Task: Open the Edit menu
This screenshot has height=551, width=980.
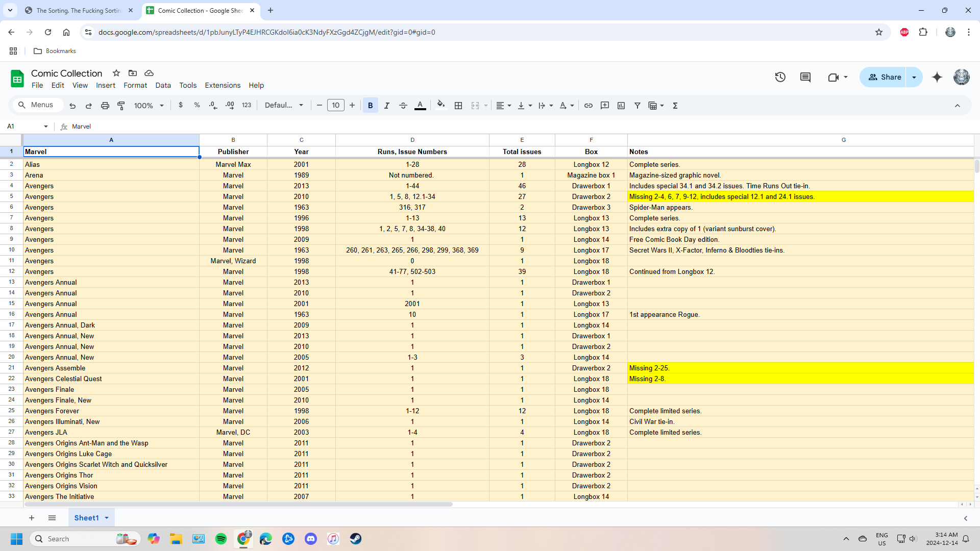Action: [58, 85]
